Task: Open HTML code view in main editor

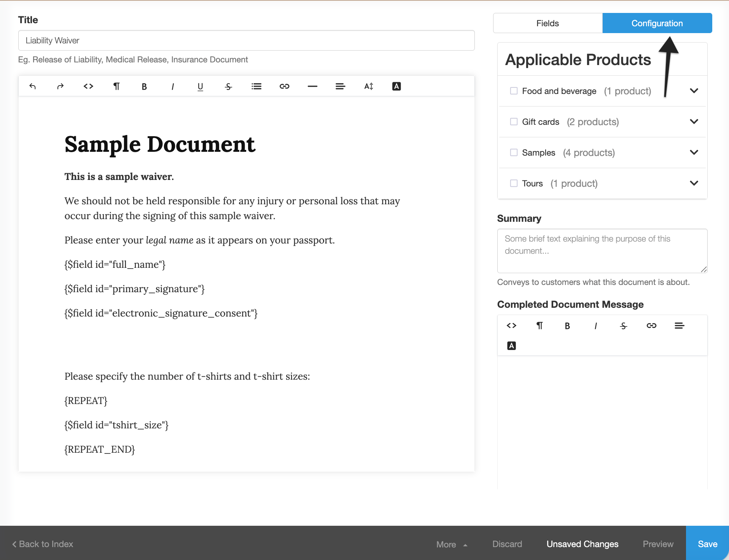Action: pyautogui.click(x=88, y=86)
